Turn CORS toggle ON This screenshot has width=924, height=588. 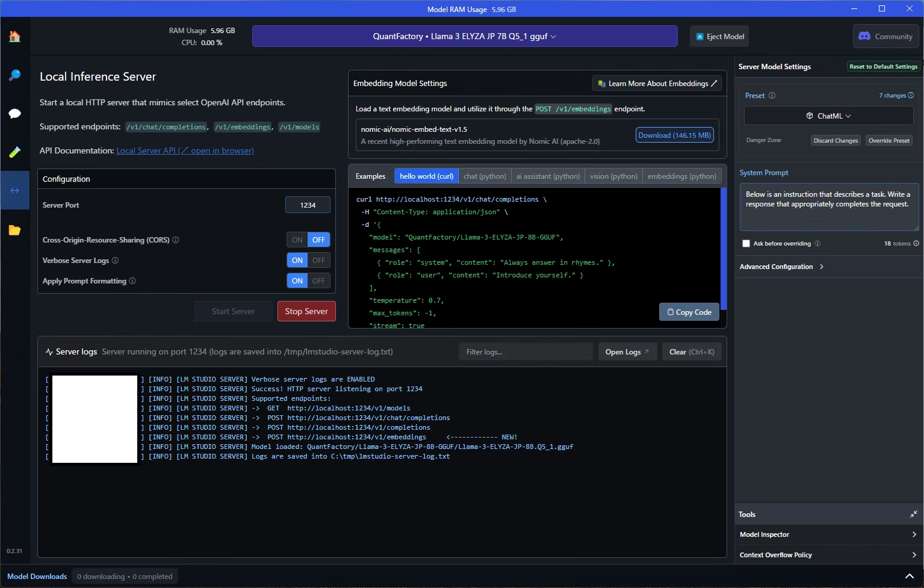[x=297, y=240]
